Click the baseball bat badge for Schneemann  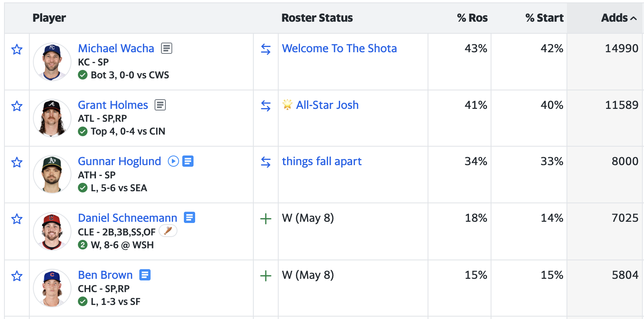tap(168, 231)
